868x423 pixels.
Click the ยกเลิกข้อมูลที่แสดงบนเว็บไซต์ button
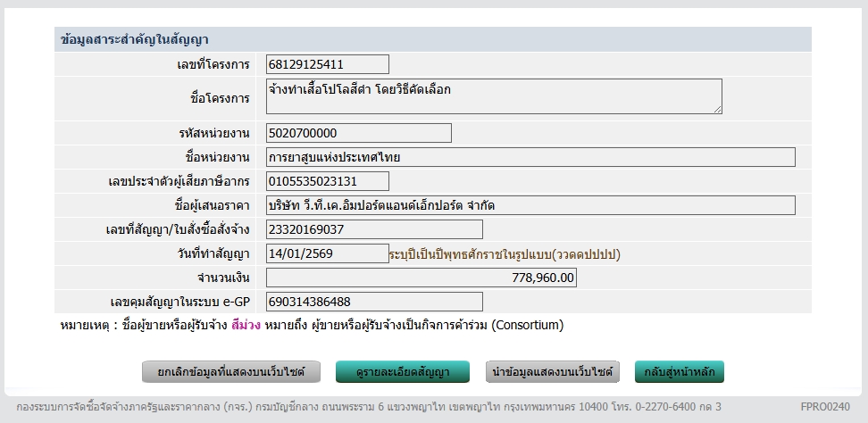(x=231, y=372)
